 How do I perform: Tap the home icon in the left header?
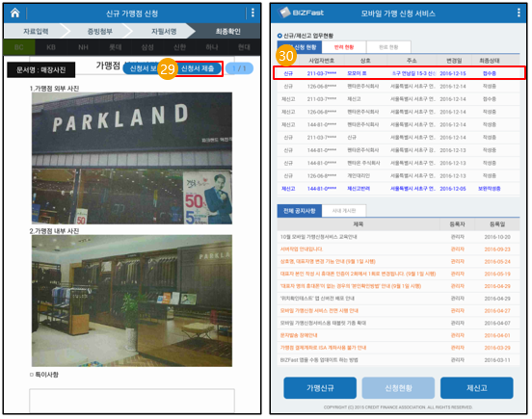point(14,13)
